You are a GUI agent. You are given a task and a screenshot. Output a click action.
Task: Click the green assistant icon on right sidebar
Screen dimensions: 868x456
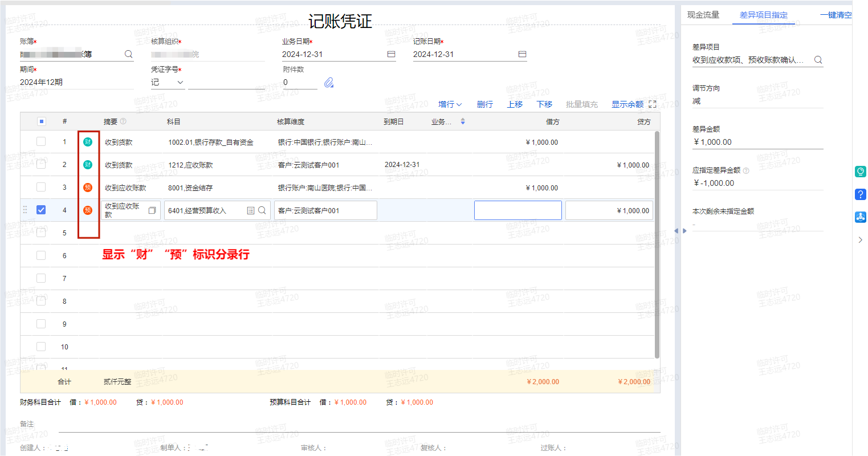click(x=861, y=172)
